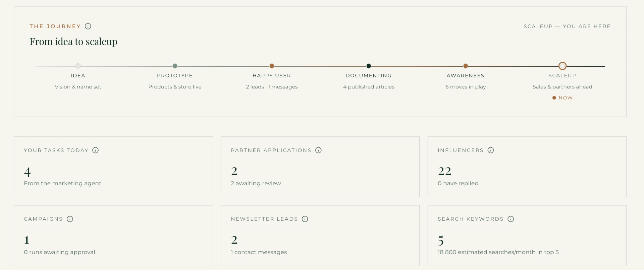The image size is (644, 270).
Task: Click '0 runs awaiting approval' text
Action: [59, 252]
